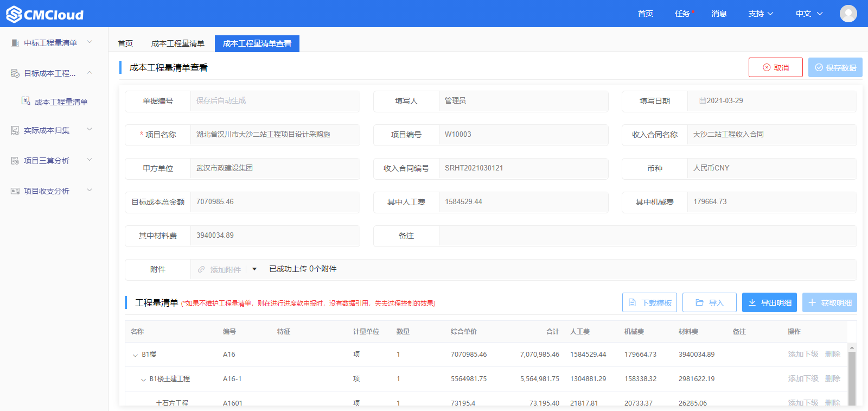
Task: Click the paperclip 添加附件 icon
Action: [201, 269]
